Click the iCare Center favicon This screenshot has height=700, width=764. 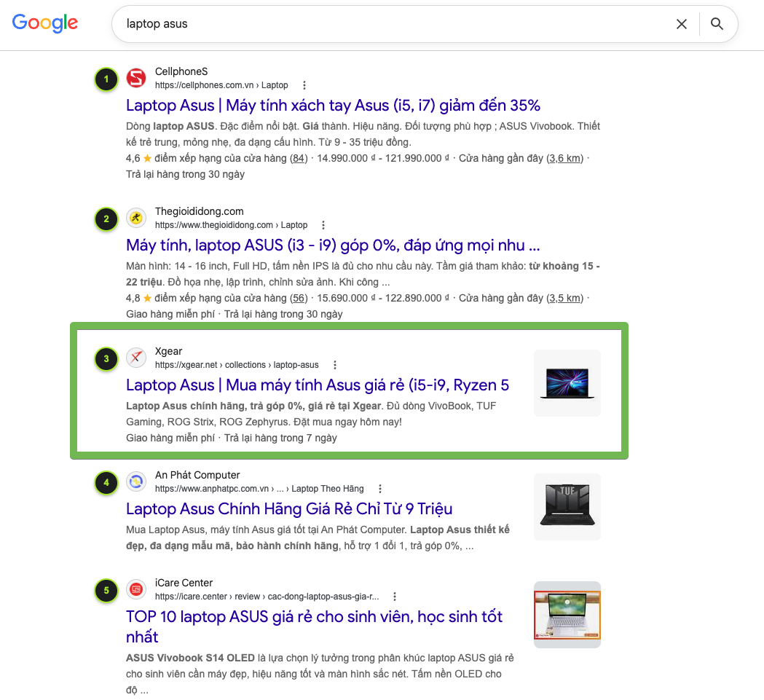(136, 589)
